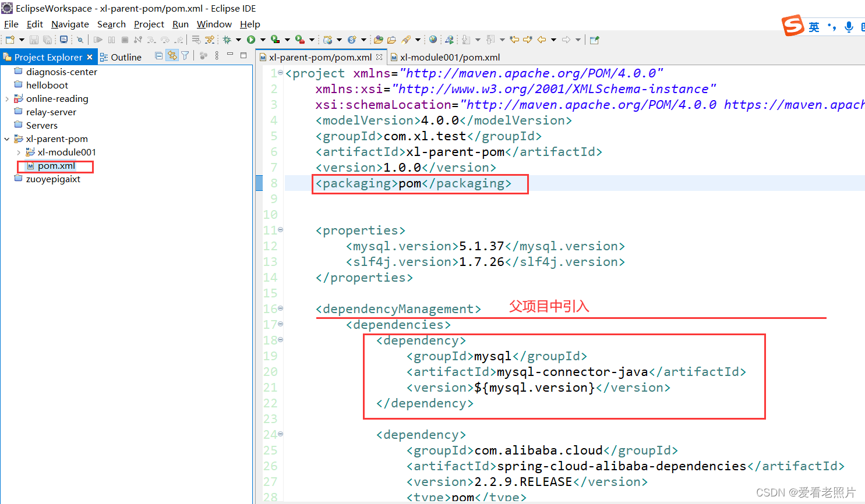
Task: Click the Open Type folder icon
Action: 379,40
